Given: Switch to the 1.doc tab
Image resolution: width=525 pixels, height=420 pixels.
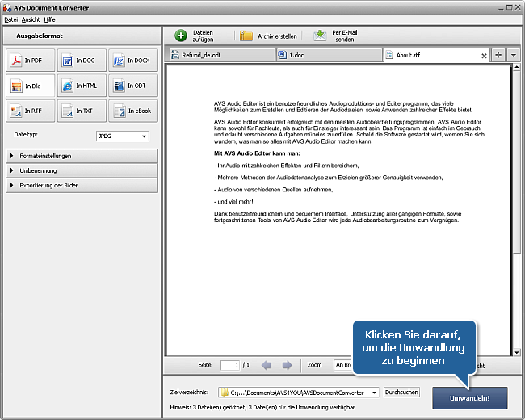Looking at the screenshot, I should click(x=329, y=55).
